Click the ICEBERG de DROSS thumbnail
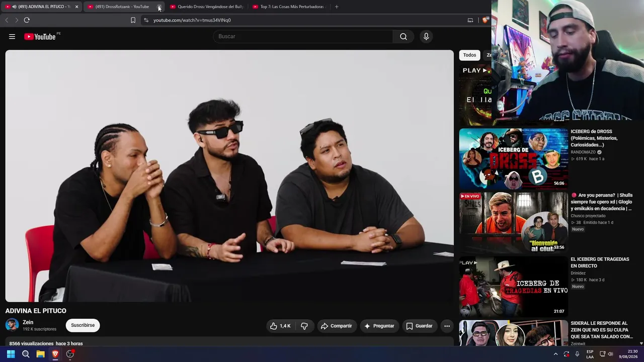The image size is (644, 362). pyautogui.click(x=513, y=158)
